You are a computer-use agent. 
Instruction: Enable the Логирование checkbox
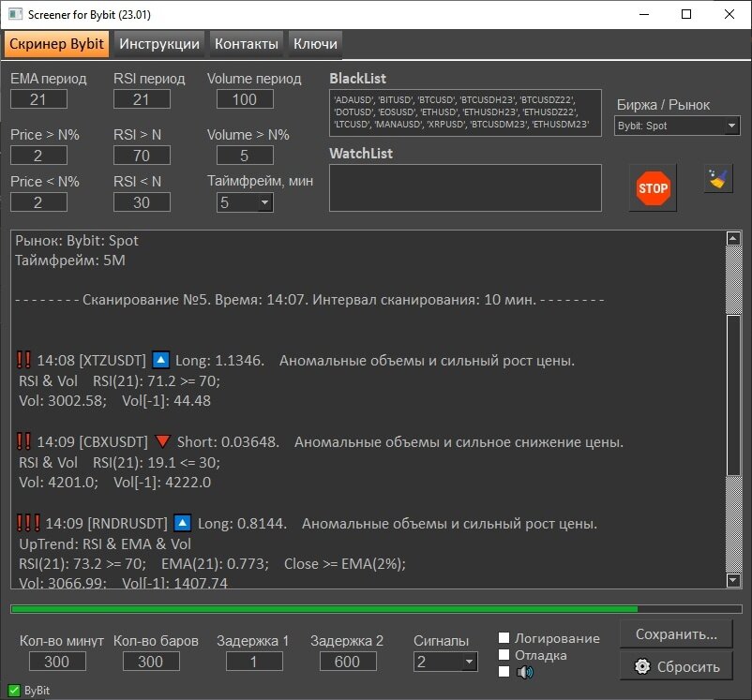click(x=504, y=637)
